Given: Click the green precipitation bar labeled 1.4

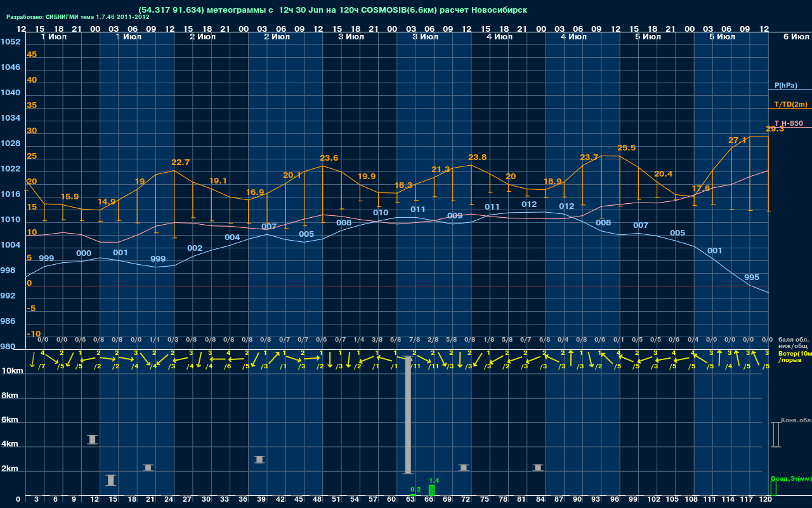Looking at the screenshot, I should click(432, 491).
